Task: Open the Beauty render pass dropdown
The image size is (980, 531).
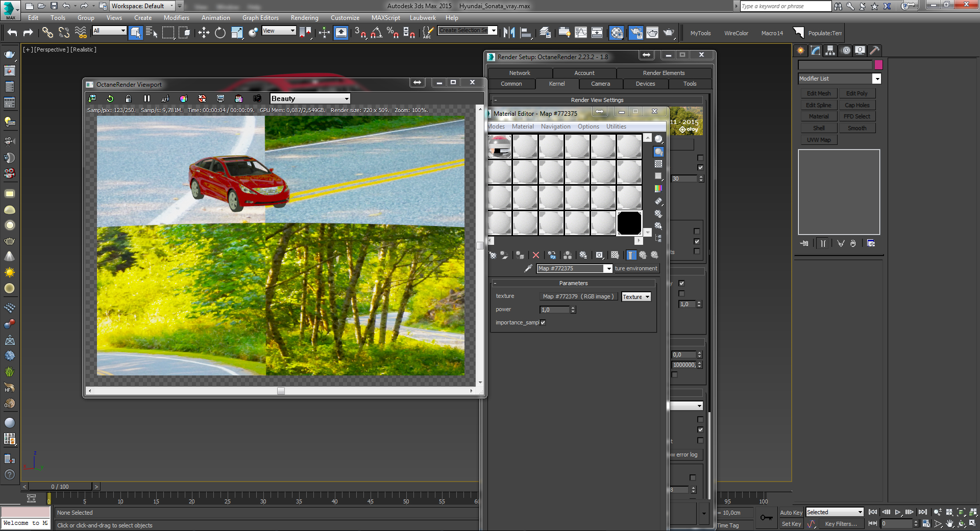Action: click(x=310, y=98)
